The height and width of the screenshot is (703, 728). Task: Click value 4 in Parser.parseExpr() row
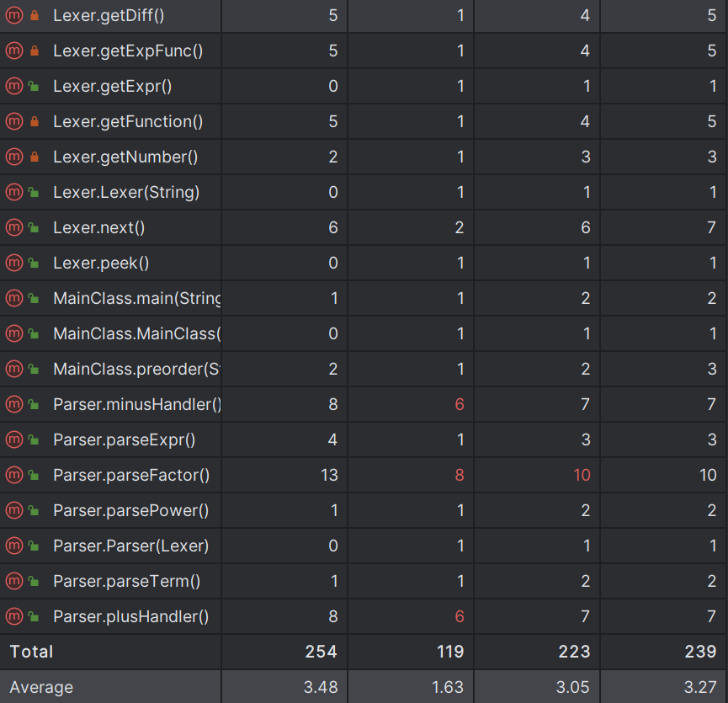point(332,439)
